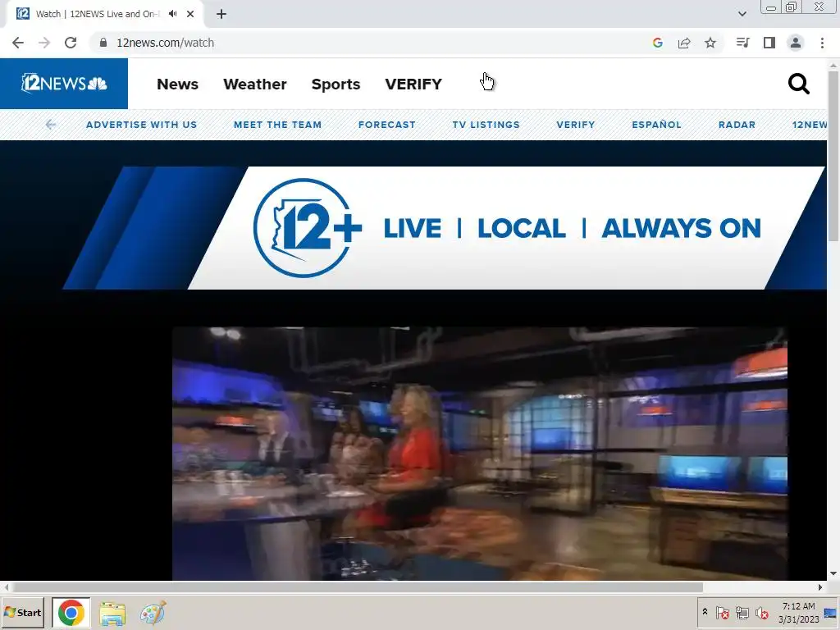Open Paint from taskbar

click(153, 613)
